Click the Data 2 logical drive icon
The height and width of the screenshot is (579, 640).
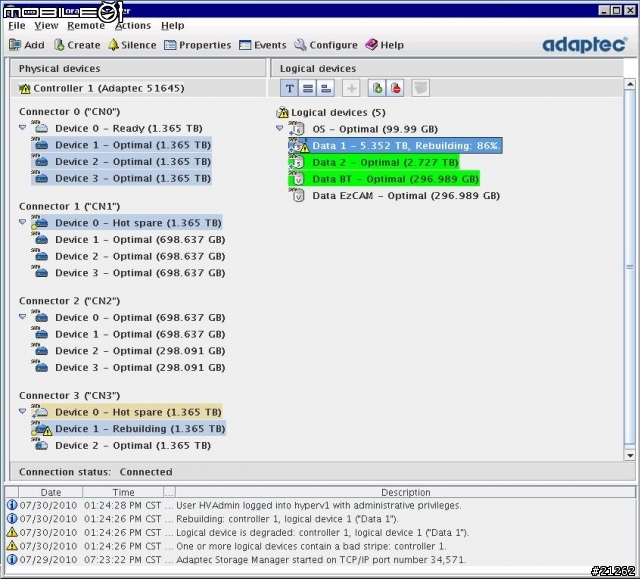(297, 162)
